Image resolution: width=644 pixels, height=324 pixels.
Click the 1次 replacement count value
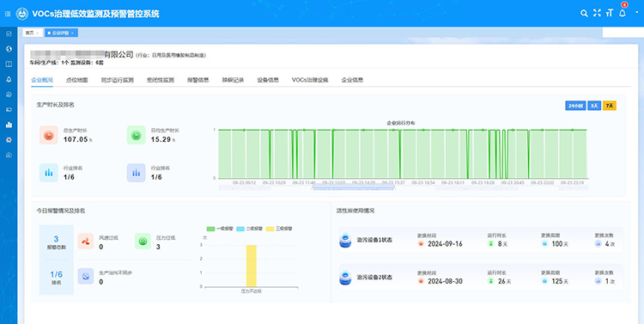click(610, 281)
